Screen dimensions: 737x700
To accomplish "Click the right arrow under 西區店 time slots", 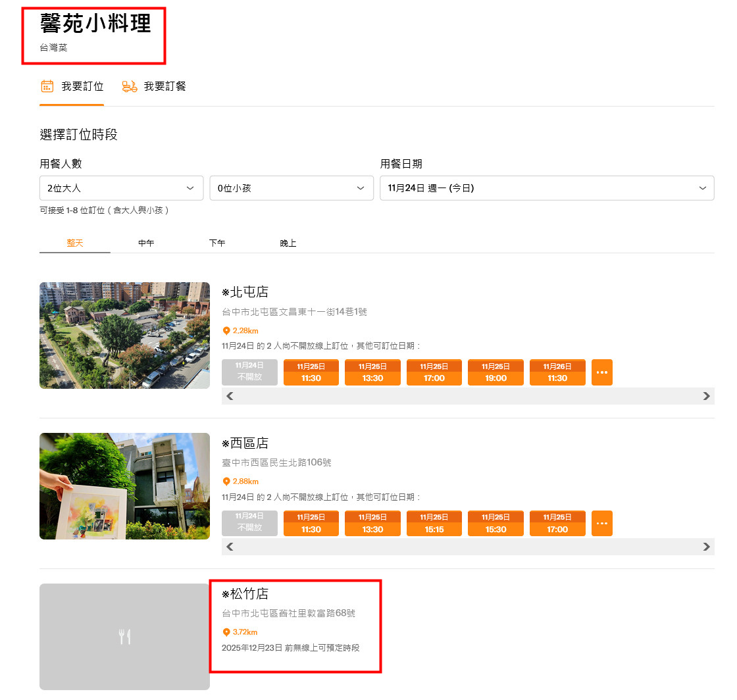I will click(707, 547).
